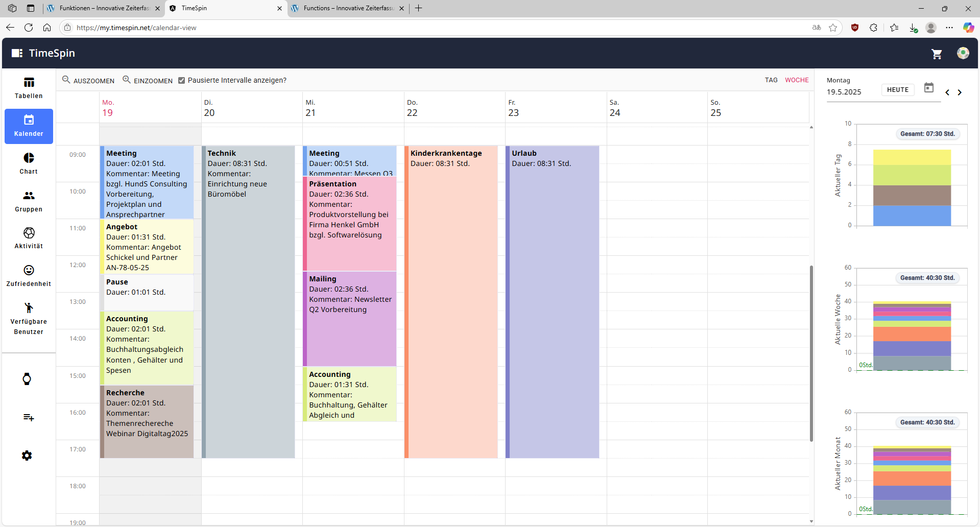Open the date picker calendar icon
Screen dimensions: 980x527
point(929,88)
